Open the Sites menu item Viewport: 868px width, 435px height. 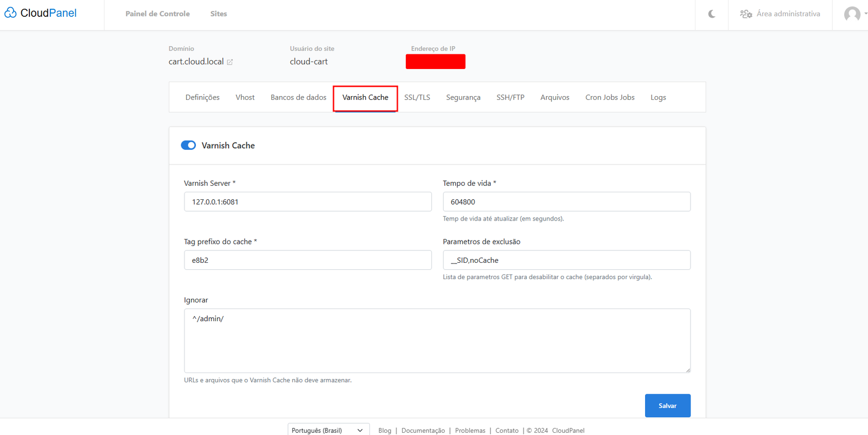click(219, 14)
